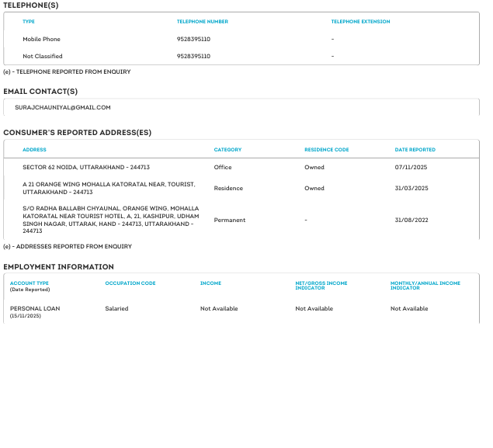Select the Telephone Extension column header
493x448 pixels.
point(360,22)
